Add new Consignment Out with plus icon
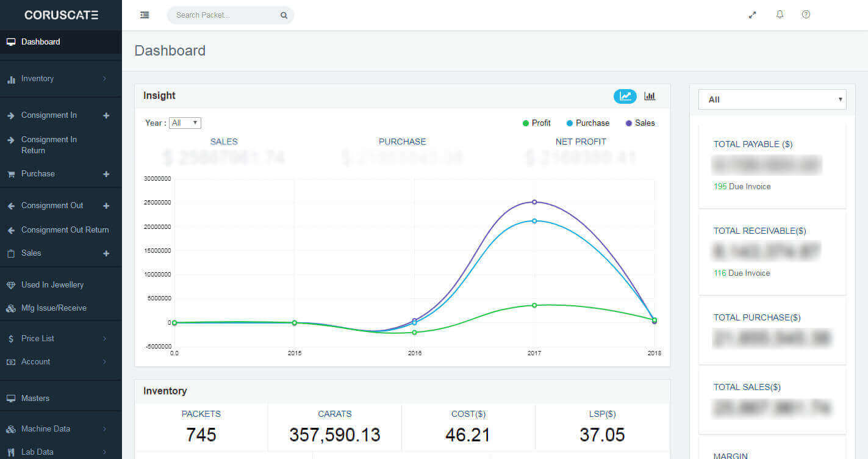Screen dimensions: 868x459 point(106,206)
